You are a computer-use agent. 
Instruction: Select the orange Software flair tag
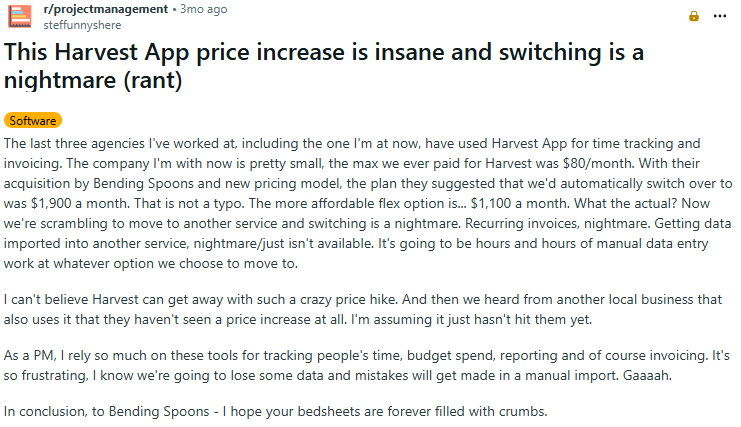pos(33,120)
